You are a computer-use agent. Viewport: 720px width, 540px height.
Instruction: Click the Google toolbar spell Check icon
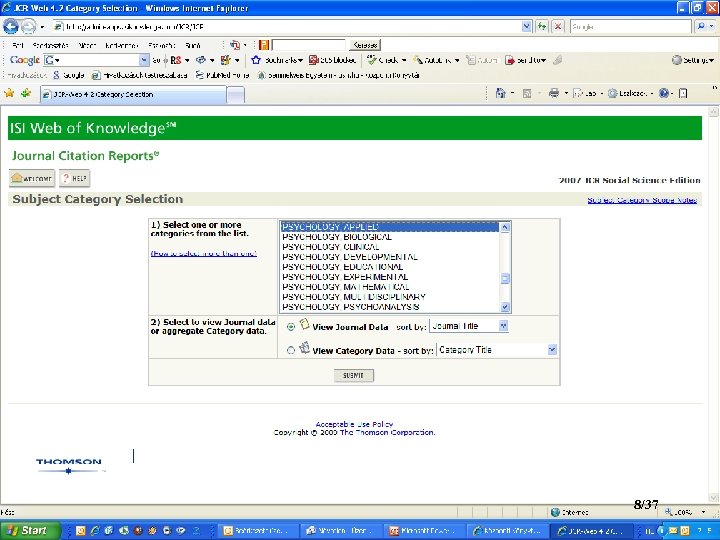tap(372, 60)
